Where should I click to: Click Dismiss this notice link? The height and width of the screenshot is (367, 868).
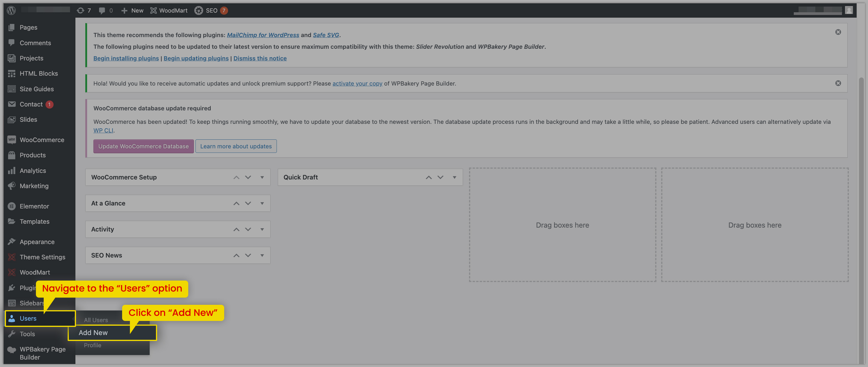[260, 58]
